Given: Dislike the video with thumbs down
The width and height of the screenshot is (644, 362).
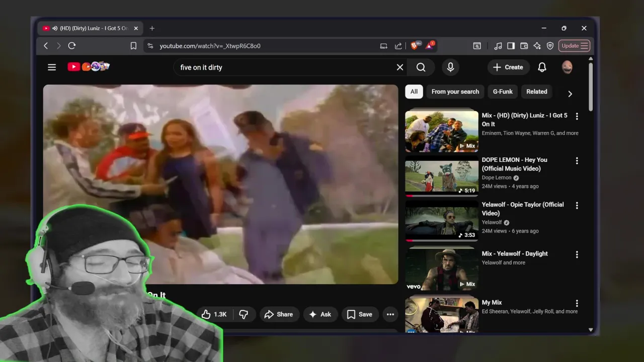Looking at the screenshot, I should click(x=244, y=314).
